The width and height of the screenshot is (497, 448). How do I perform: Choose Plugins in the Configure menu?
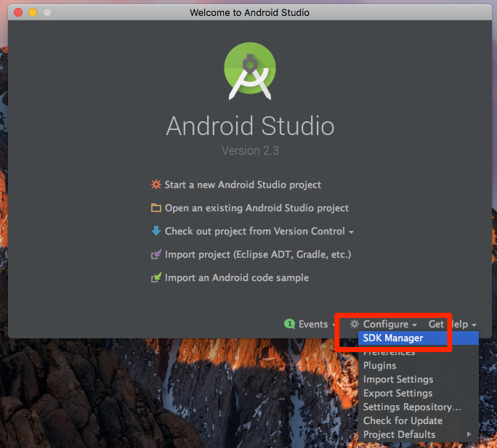(380, 365)
